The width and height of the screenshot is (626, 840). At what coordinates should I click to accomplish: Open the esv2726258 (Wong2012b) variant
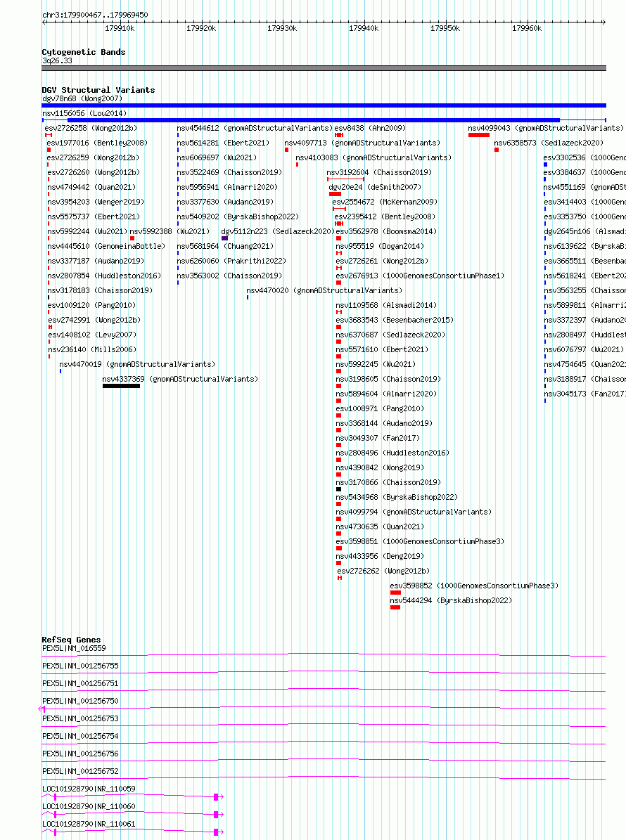coord(91,129)
